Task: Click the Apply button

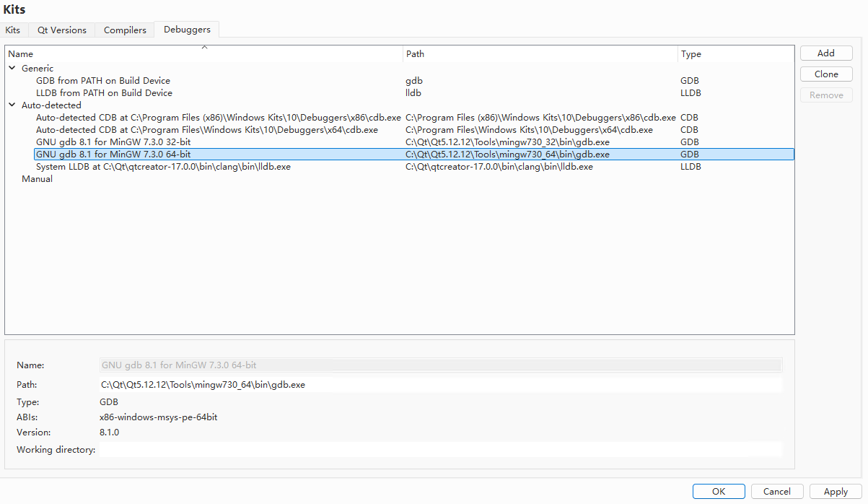Action: click(x=836, y=491)
